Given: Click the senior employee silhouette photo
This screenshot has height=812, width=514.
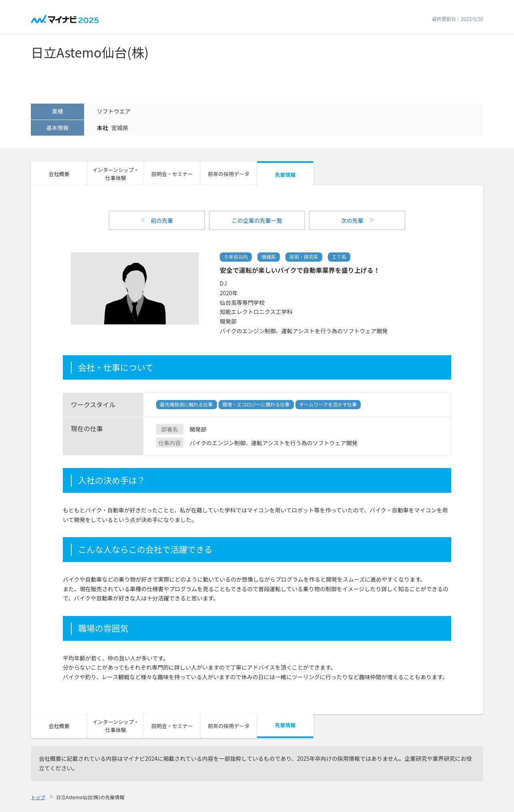Looking at the screenshot, I should tap(135, 288).
